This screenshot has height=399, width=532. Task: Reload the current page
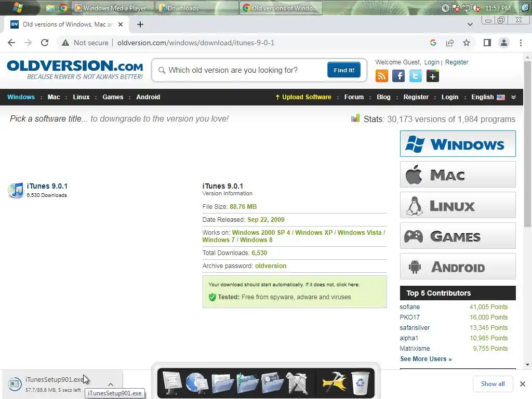click(45, 43)
